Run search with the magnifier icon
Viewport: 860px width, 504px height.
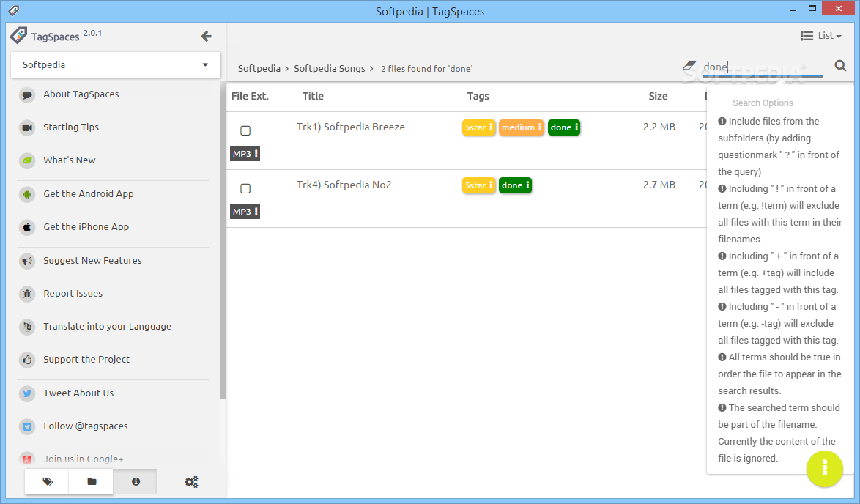pyautogui.click(x=840, y=66)
